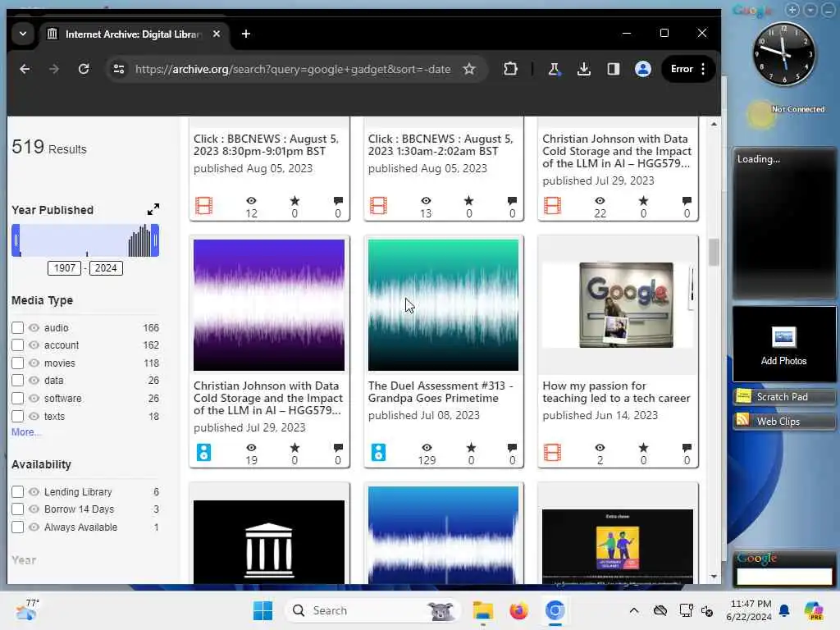Image resolution: width=840 pixels, height=630 pixels.
Task: Open the Chrome profile avatar
Action: pos(643,69)
